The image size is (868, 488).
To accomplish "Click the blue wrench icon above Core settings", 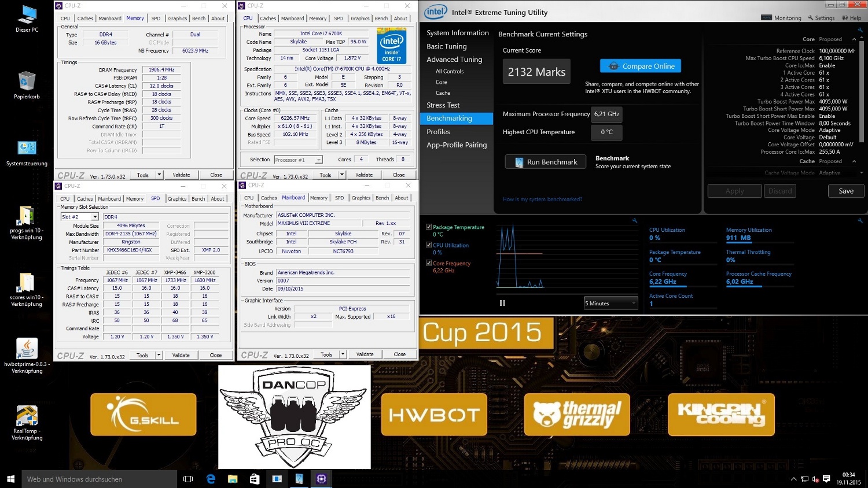I will [860, 30].
